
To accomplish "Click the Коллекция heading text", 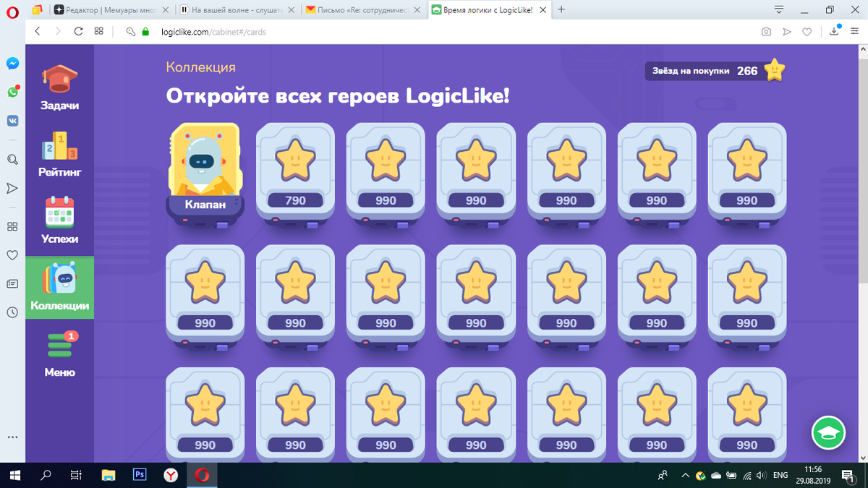I will click(201, 67).
